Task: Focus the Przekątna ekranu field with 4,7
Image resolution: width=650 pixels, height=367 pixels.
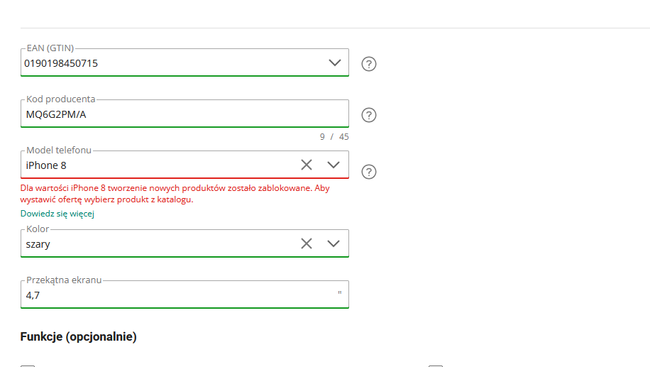Action: coord(184,294)
